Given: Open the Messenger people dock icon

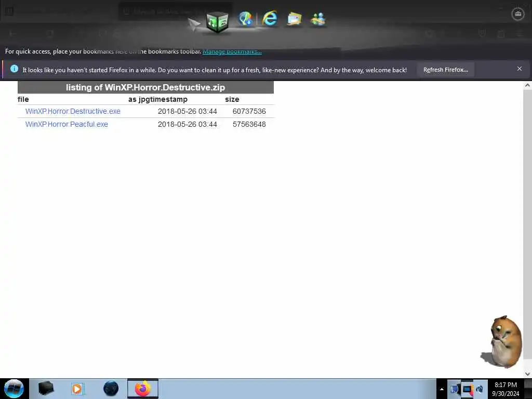Looking at the screenshot, I should (318, 19).
